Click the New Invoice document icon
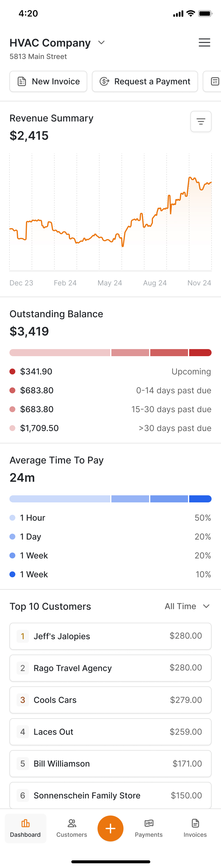Screen dimensions: 221x868 pos(22,82)
